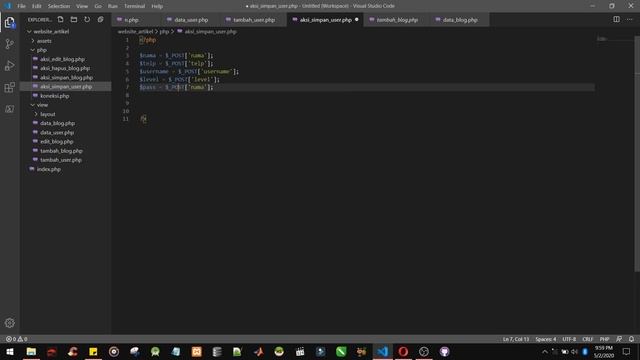Viewport: 640px width, 360px height.
Task: Create a new folder in Explorer
Action: click(74, 20)
